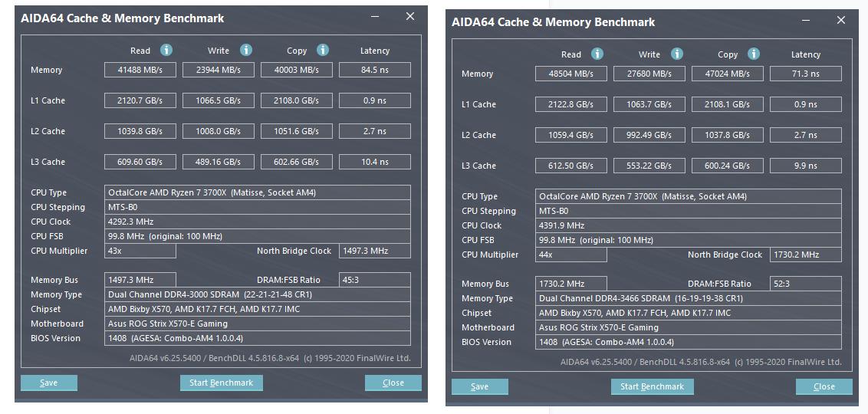Image resolution: width=868 pixels, height=414 pixels.
Task: Click L3 Cache copy 602.66 GB/s
Action: click(297, 162)
